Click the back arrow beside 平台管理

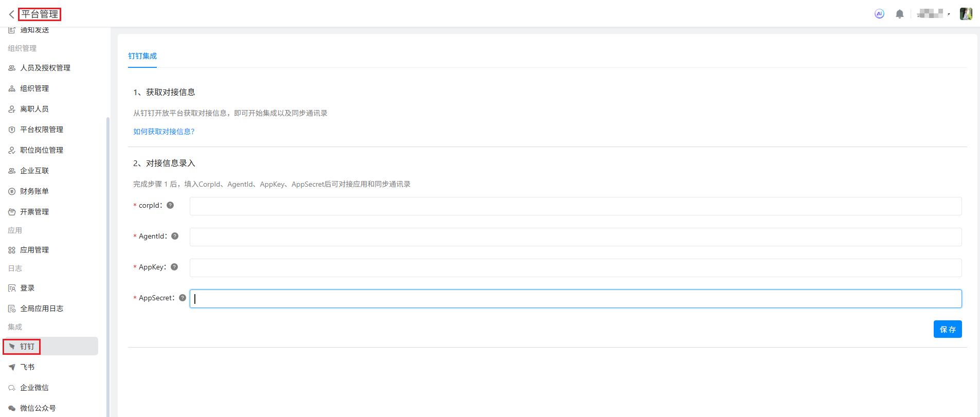click(x=11, y=14)
